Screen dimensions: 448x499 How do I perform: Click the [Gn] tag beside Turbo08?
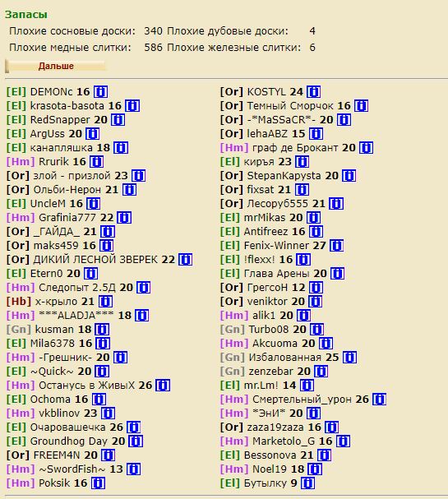pos(233,330)
